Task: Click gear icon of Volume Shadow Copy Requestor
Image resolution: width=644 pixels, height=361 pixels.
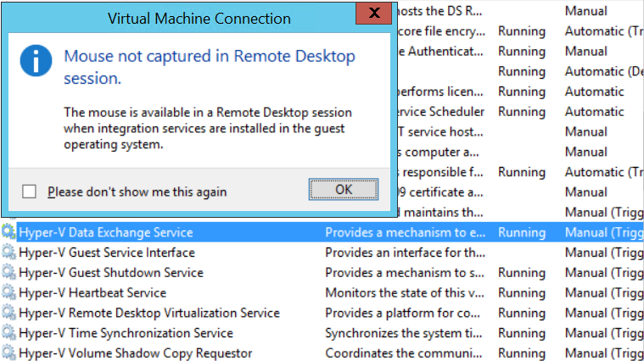Action: [x=8, y=353]
